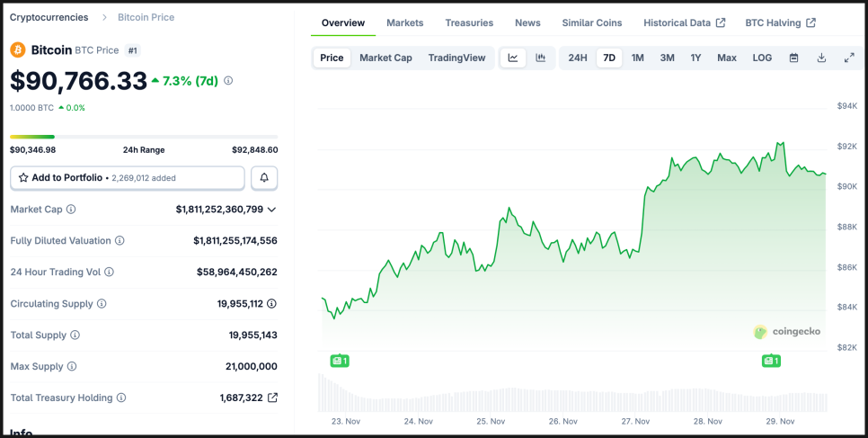868x438 pixels.
Task: Open the BTC Halving tab
Action: coord(780,22)
